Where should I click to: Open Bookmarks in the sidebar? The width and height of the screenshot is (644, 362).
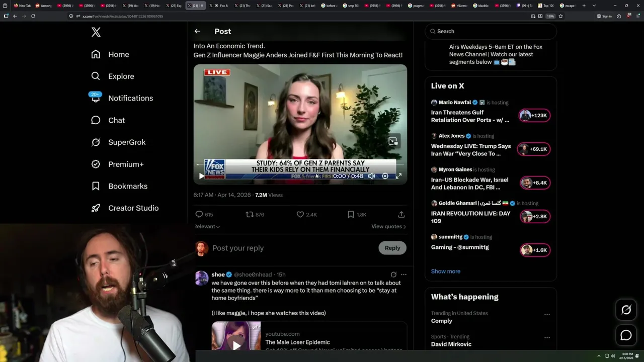click(x=119, y=186)
